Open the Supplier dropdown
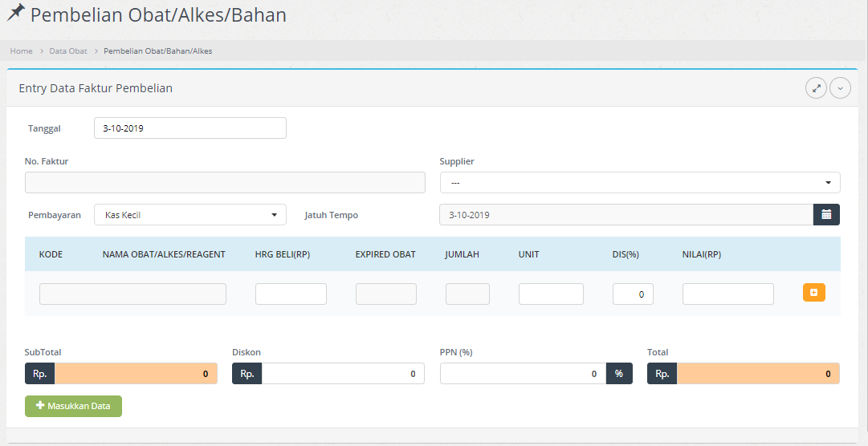868x446 pixels. (x=639, y=183)
